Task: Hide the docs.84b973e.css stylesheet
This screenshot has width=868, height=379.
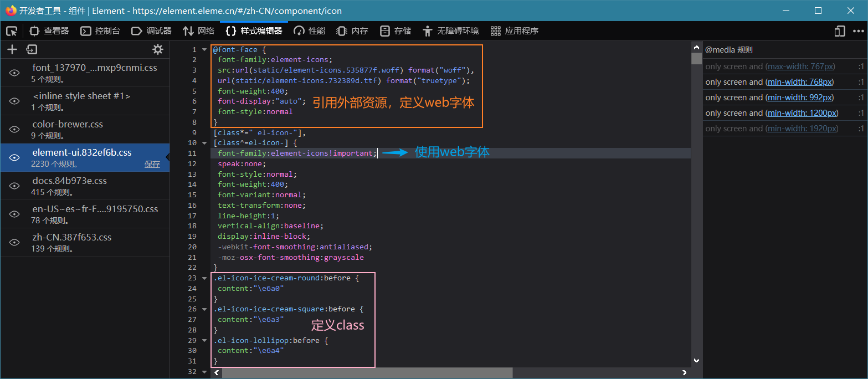Action: pos(15,186)
